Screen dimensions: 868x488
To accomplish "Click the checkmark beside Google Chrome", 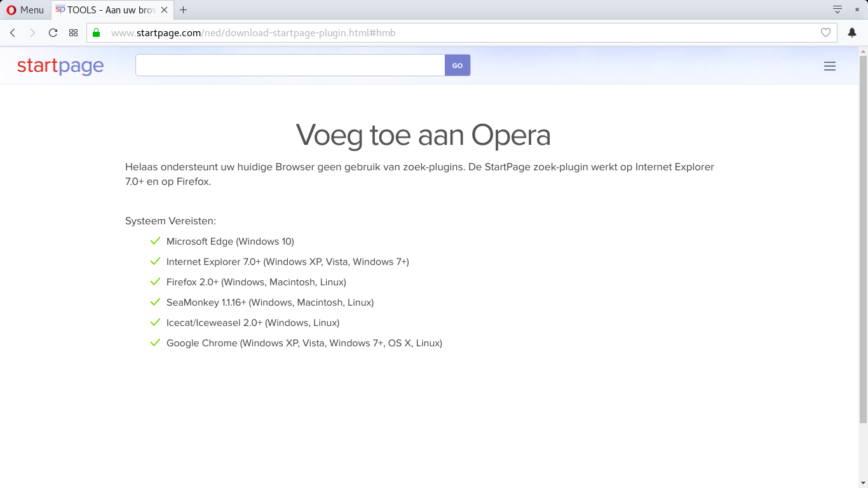I will (155, 342).
